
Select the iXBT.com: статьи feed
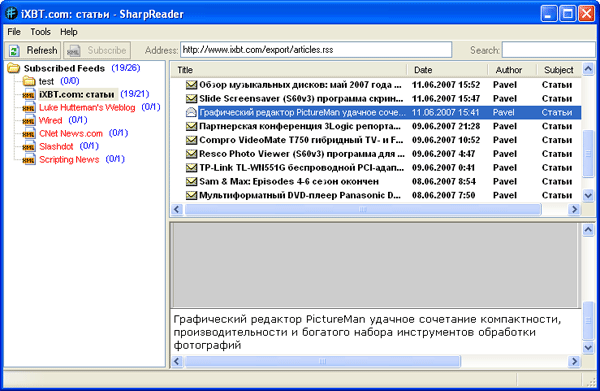point(77,94)
